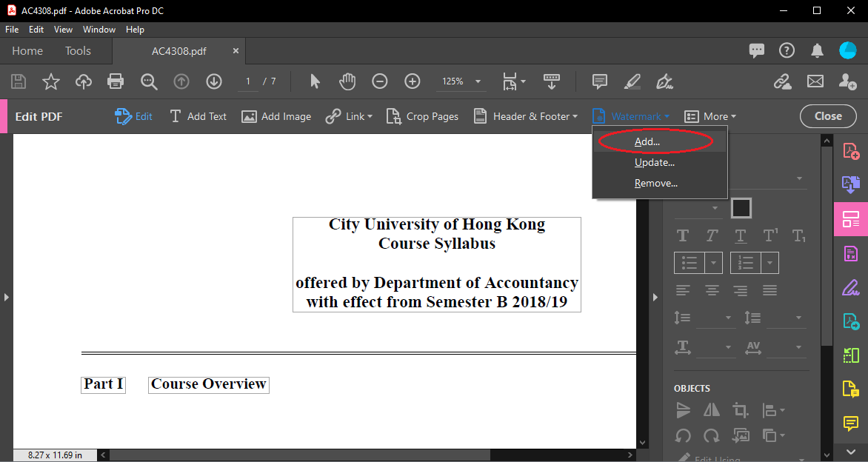The height and width of the screenshot is (462, 868).
Task: Select the Hand tool in the toolbar
Action: click(347, 81)
